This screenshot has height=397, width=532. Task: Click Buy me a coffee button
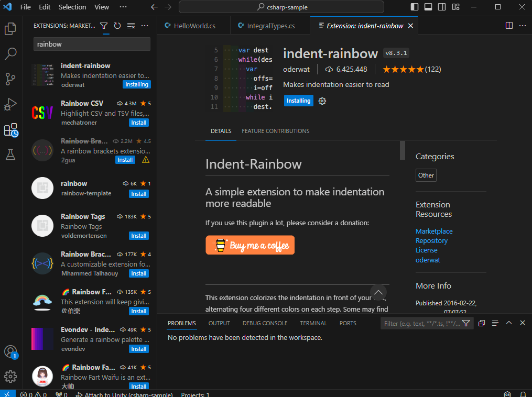(x=250, y=245)
